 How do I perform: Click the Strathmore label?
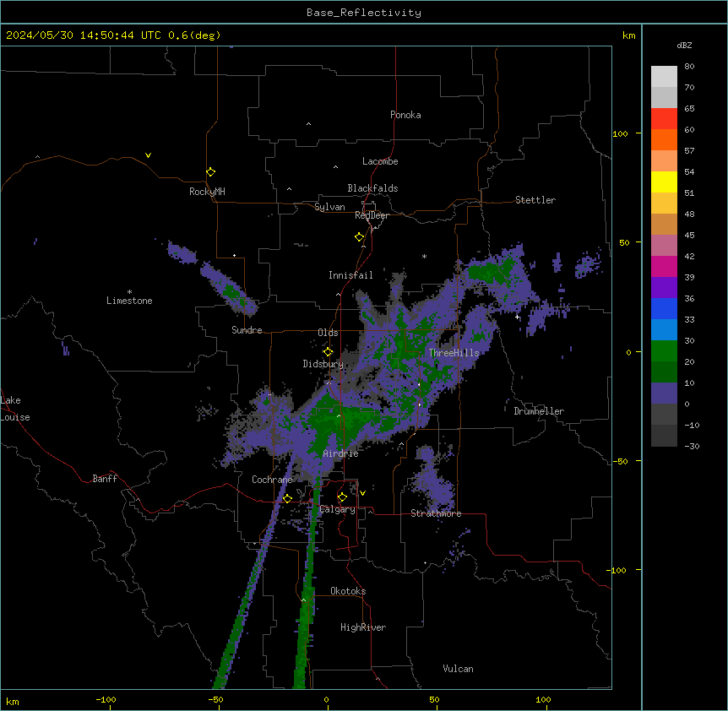(x=436, y=513)
